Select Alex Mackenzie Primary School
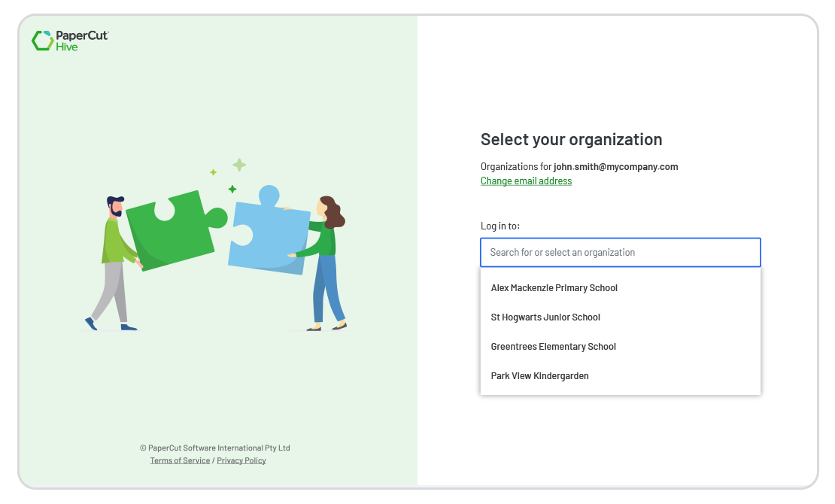The image size is (835, 504). pyautogui.click(x=621, y=288)
